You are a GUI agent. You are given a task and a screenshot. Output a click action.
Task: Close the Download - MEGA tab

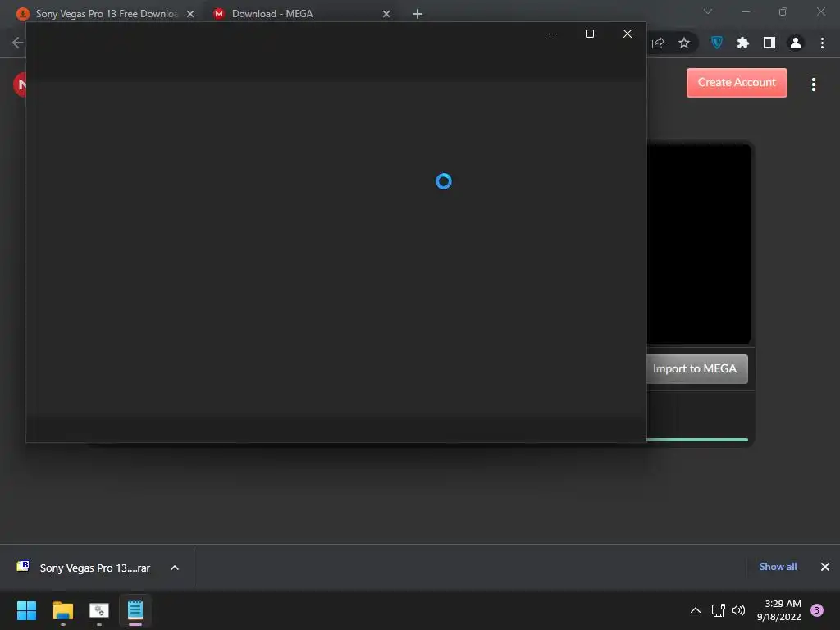pyautogui.click(x=386, y=14)
